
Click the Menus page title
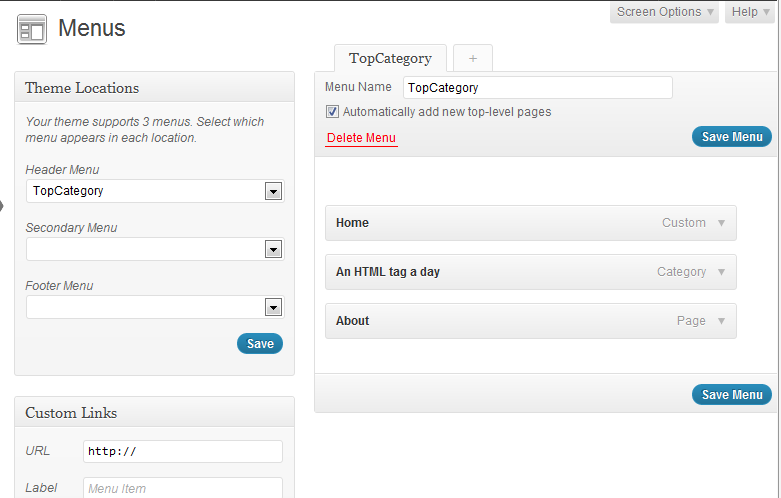92,28
